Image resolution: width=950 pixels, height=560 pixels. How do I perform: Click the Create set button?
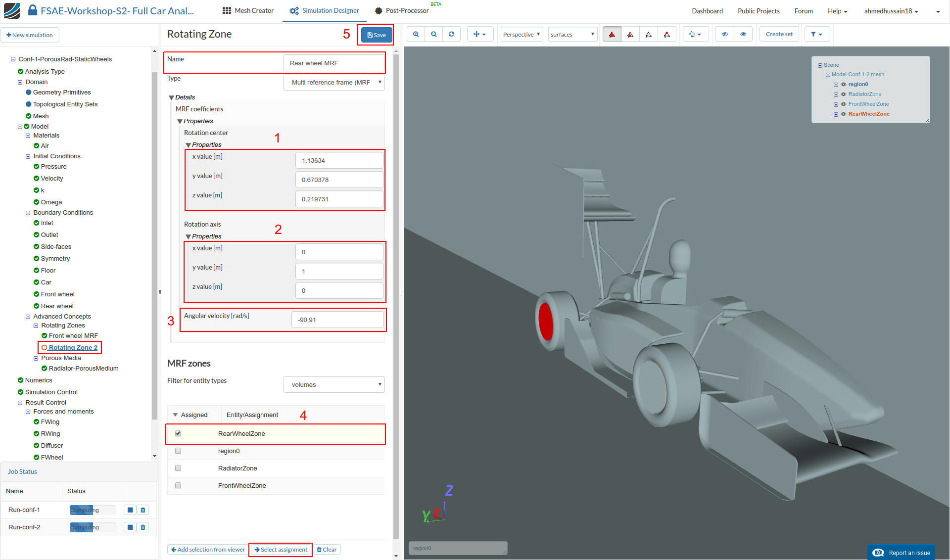(778, 34)
